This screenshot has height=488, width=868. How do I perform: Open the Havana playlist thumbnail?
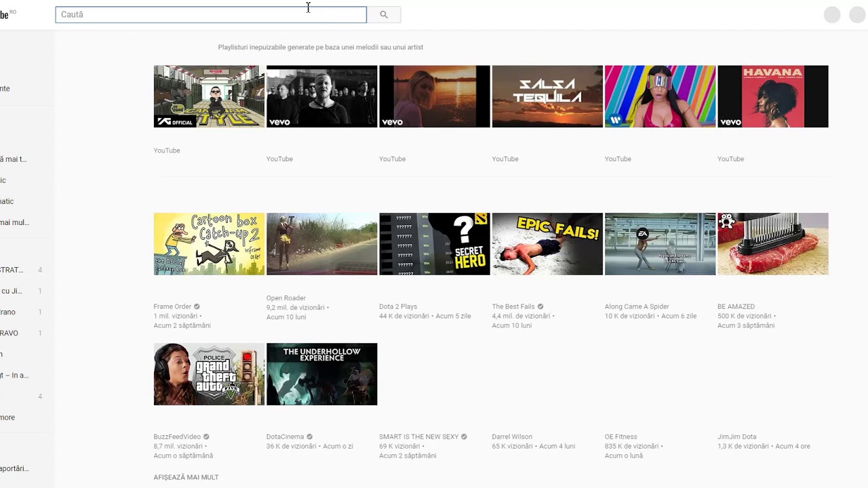click(x=773, y=96)
